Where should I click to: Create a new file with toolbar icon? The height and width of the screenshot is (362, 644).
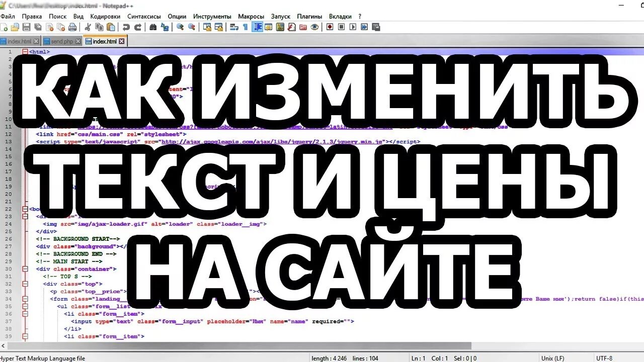pos(4,27)
